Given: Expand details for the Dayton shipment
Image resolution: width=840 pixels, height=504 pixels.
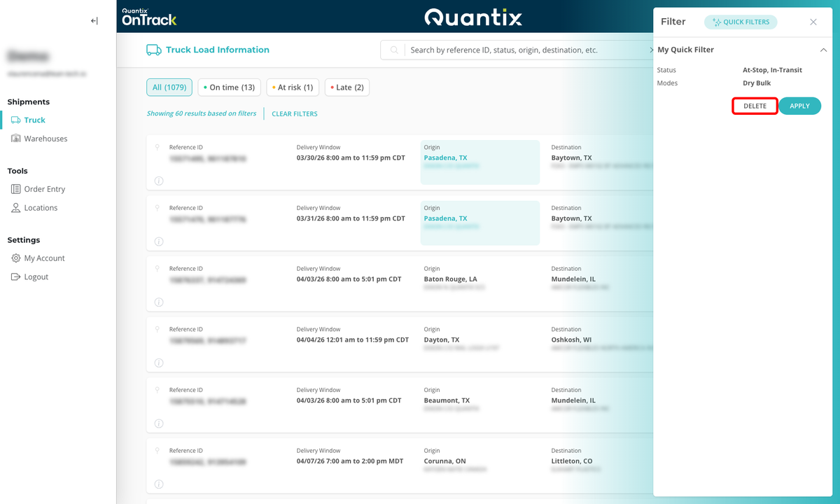Looking at the screenshot, I should (x=159, y=363).
